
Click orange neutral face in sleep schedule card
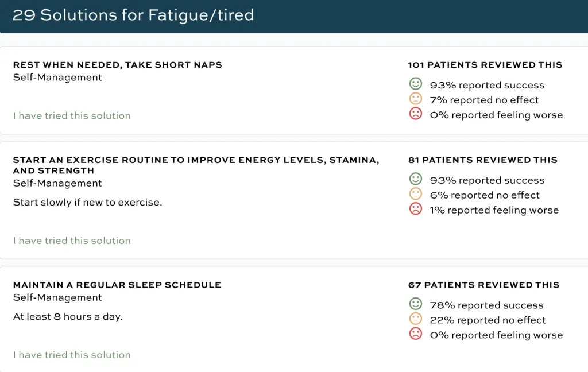pyautogui.click(x=415, y=320)
